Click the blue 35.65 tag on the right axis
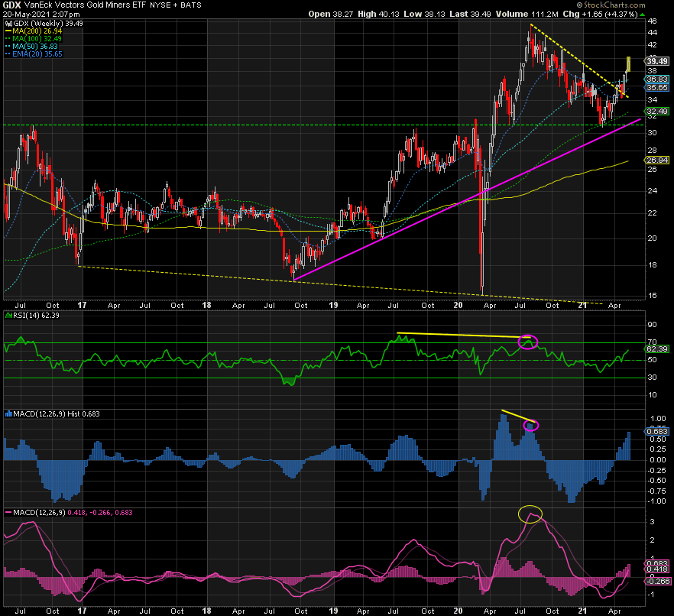This screenshot has height=616, width=674. 657,88
